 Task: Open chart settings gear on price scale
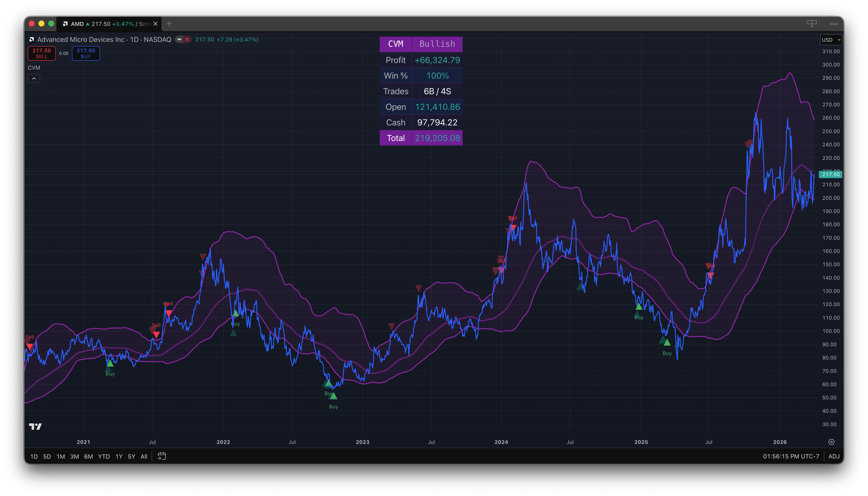(x=831, y=442)
